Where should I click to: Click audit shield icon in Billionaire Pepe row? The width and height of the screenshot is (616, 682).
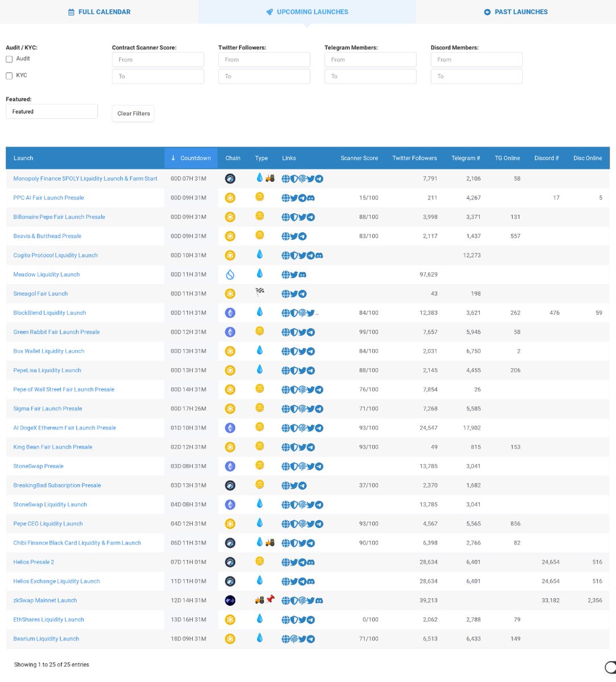[x=294, y=217]
